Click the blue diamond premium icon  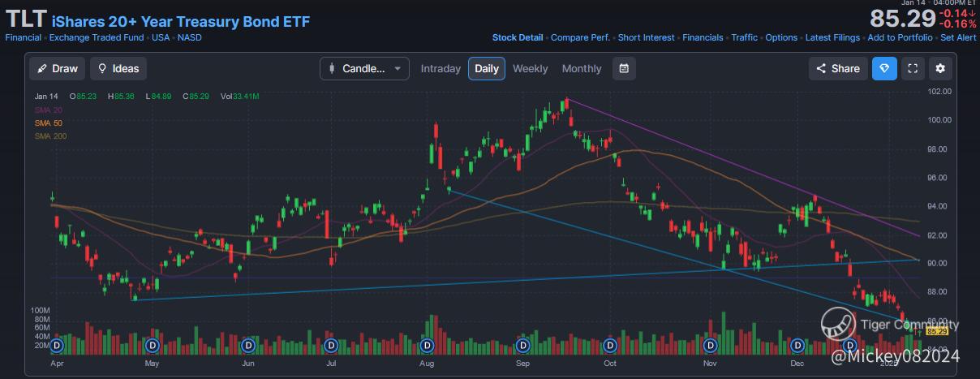(884, 69)
